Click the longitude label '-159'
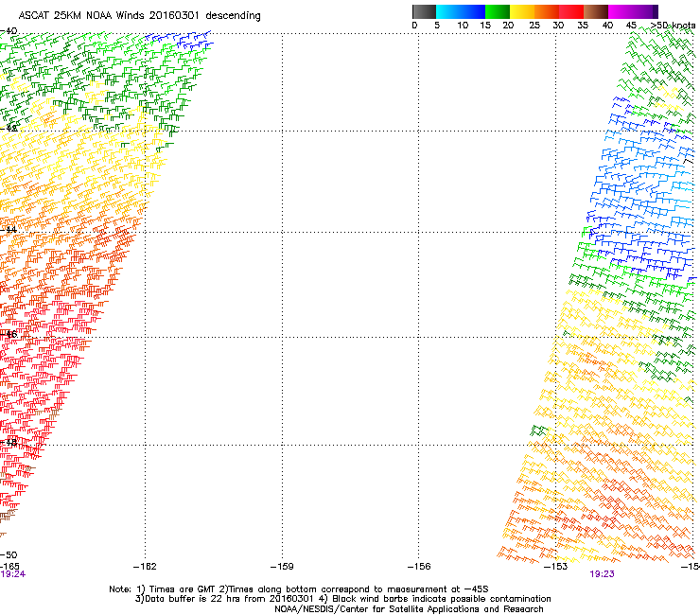The image size is (700, 615). 282,567
